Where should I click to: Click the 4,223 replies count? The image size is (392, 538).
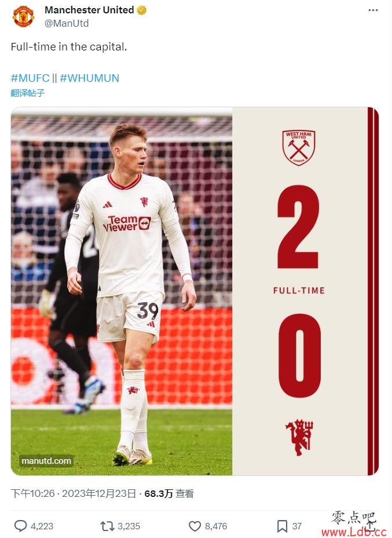[42, 526]
